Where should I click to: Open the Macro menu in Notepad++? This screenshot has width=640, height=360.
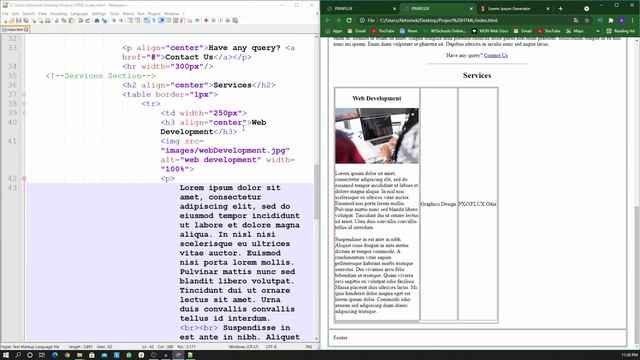coord(128,14)
